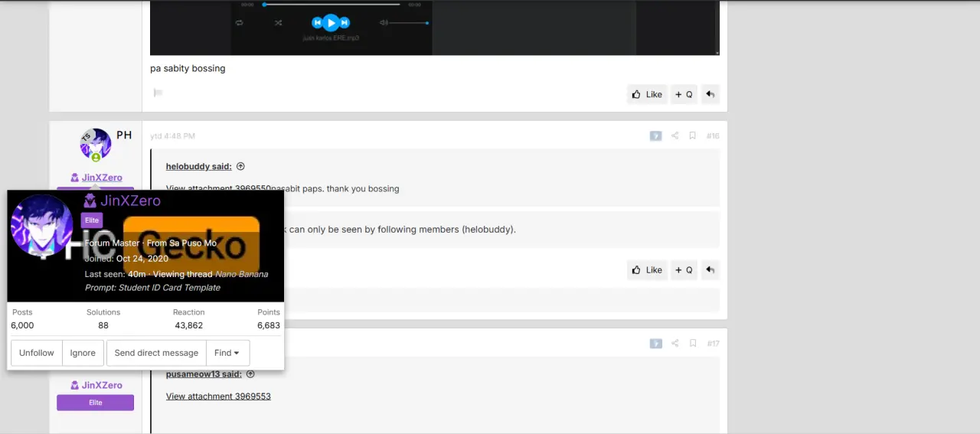Open Nano Banana Prompt thread link

(x=177, y=281)
